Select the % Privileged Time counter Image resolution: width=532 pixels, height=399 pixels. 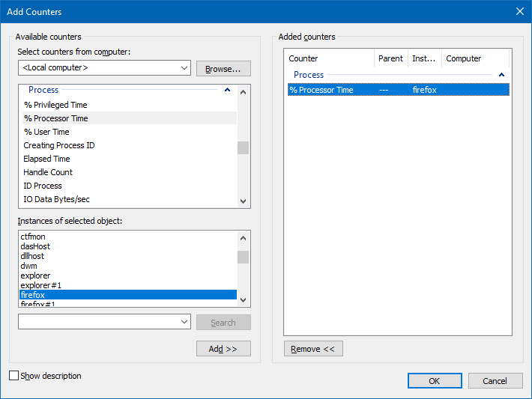click(x=55, y=105)
